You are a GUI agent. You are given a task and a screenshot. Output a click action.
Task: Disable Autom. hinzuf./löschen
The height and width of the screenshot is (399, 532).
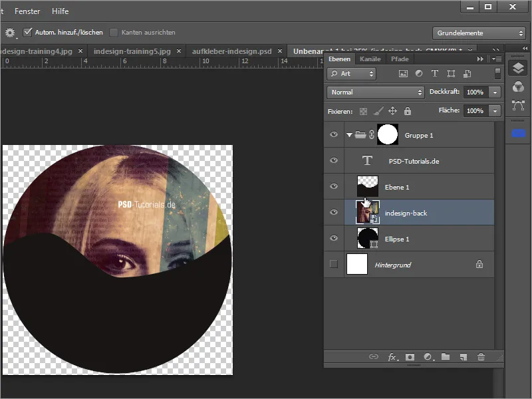28,32
